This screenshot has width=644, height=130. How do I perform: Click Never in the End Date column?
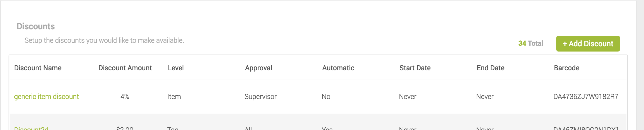click(485, 97)
